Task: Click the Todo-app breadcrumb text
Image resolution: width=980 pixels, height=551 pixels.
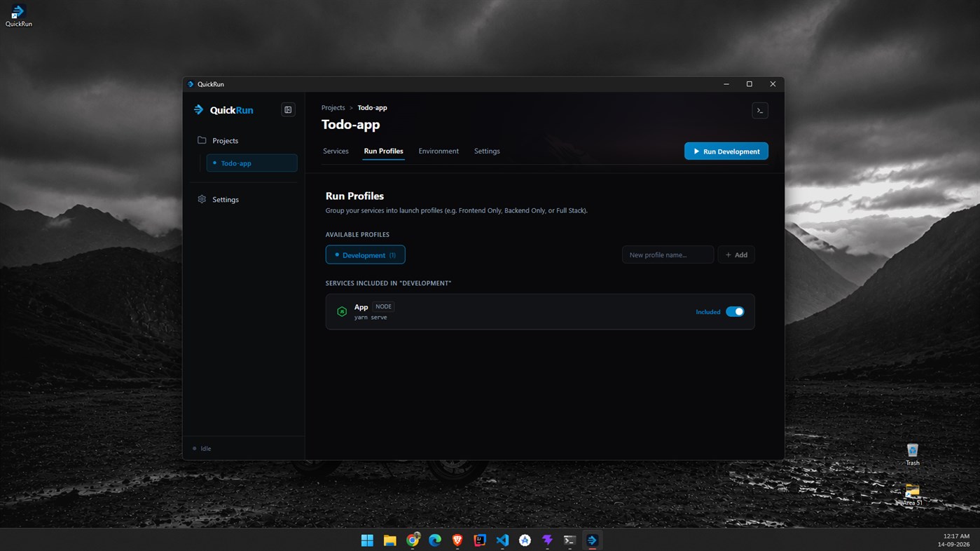Action: 372,108
